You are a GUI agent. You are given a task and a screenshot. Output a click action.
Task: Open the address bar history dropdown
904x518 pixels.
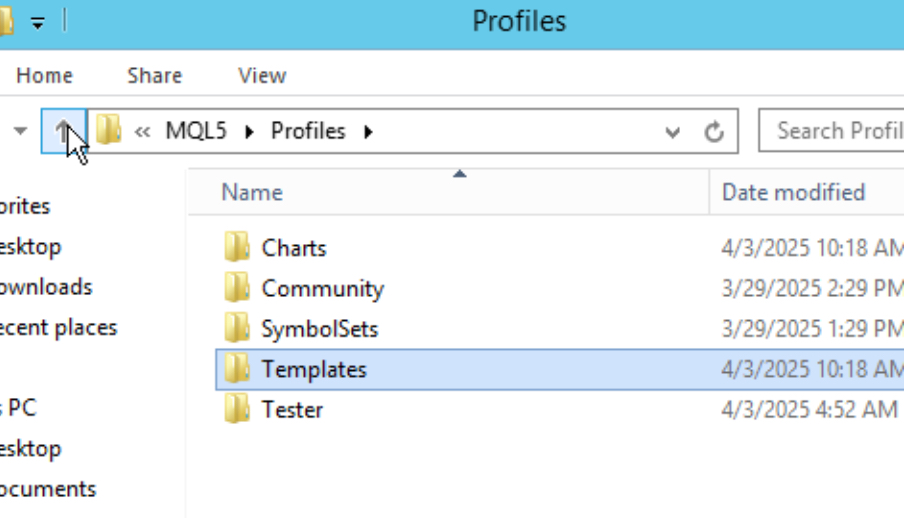coord(673,132)
